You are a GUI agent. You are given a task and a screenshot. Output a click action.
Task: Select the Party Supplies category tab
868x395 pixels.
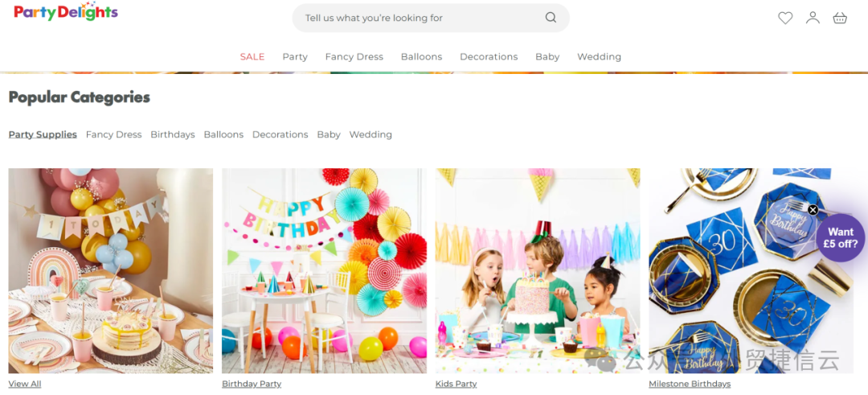(43, 134)
